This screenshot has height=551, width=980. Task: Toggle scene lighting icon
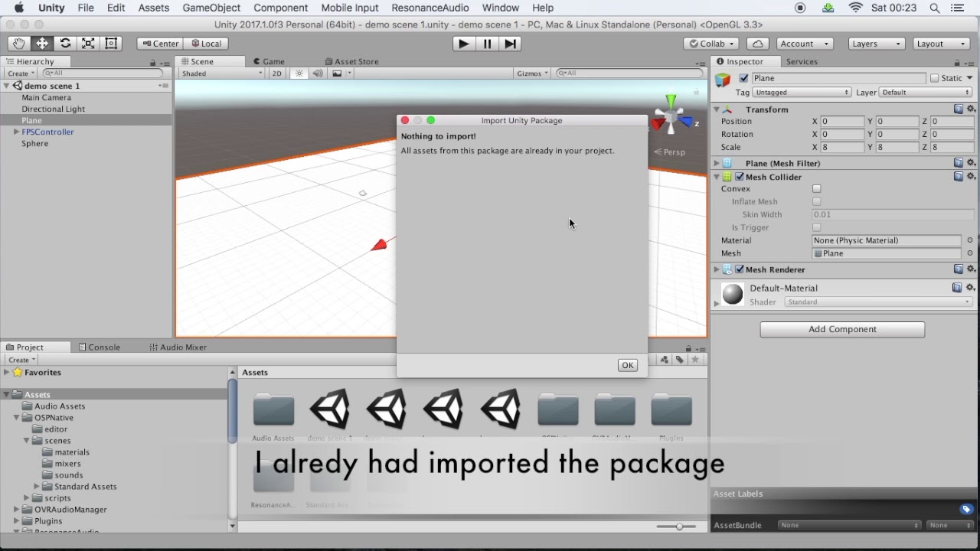point(299,73)
